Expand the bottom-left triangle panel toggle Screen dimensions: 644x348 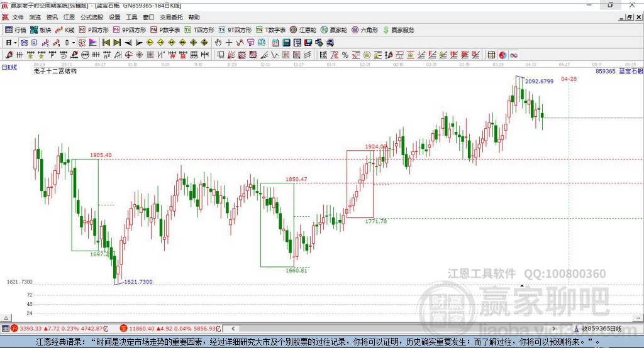[6, 318]
